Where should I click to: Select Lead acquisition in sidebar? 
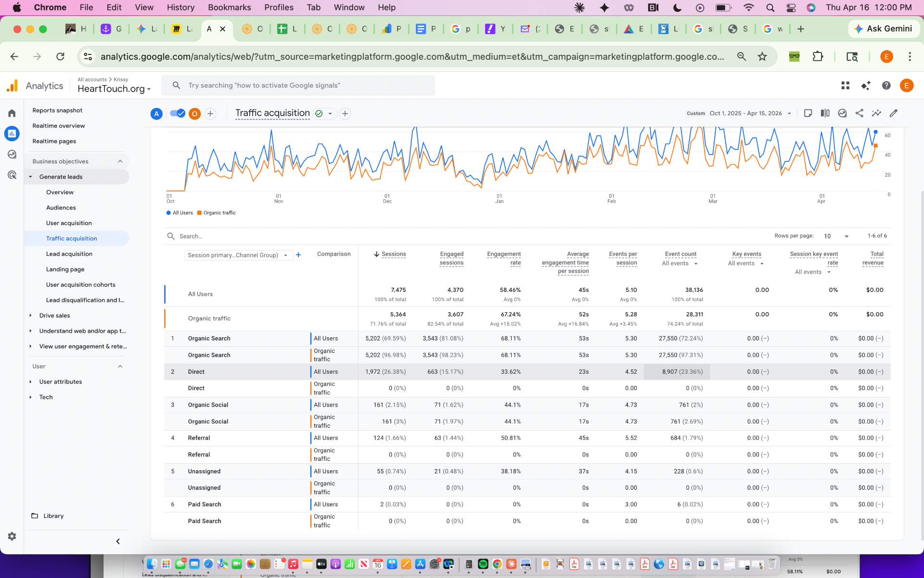69,254
